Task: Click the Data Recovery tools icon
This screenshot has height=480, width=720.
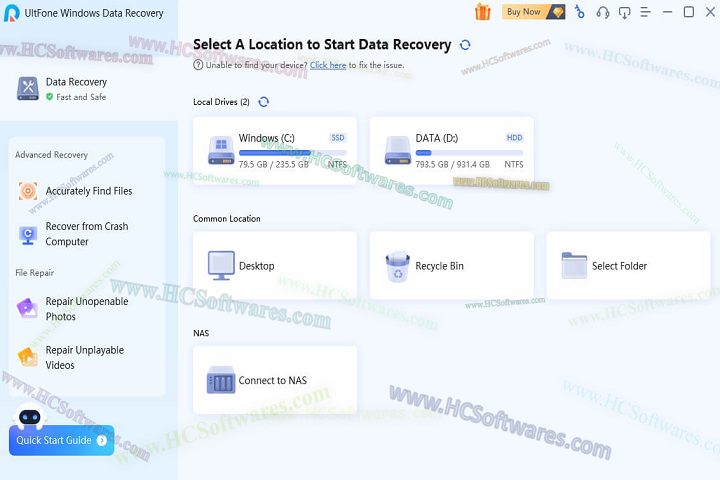Action: (x=28, y=88)
